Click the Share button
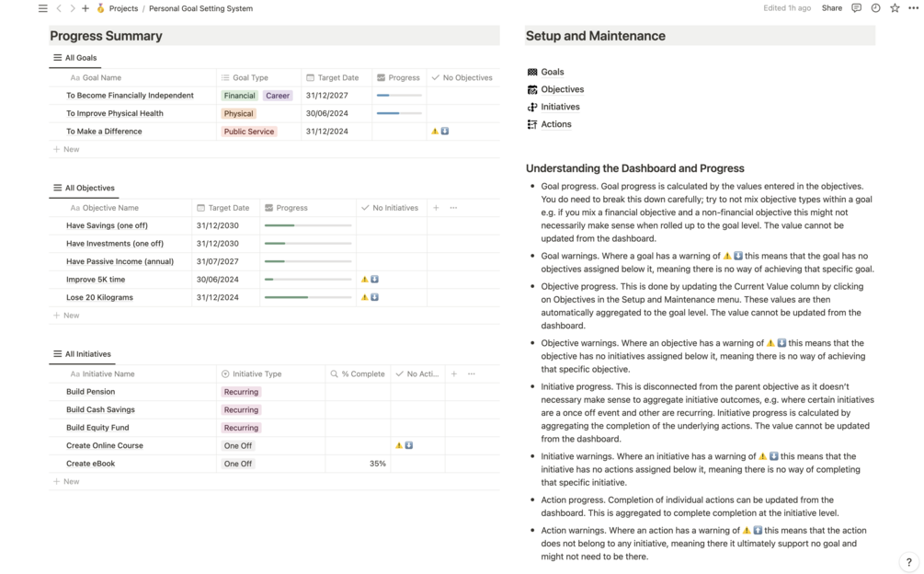The width and height of the screenshot is (924, 574). 831,8
